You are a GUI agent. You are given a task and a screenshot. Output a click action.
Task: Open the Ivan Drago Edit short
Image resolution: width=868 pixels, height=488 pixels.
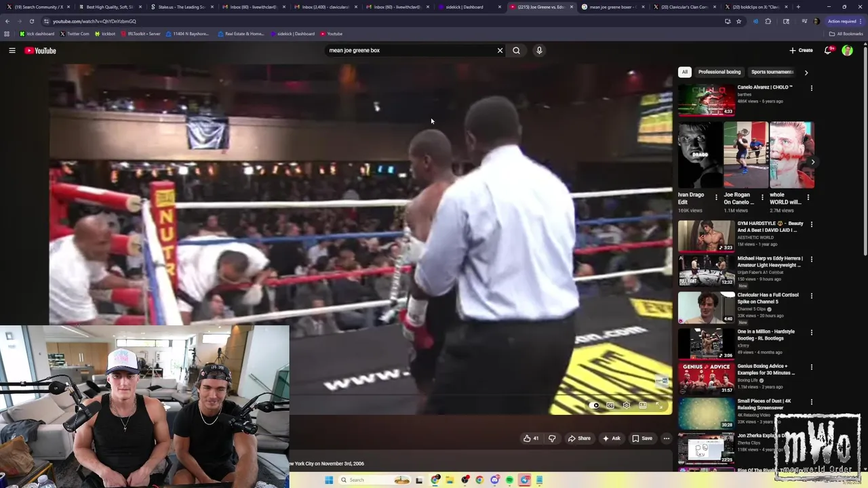click(x=700, y=155)
